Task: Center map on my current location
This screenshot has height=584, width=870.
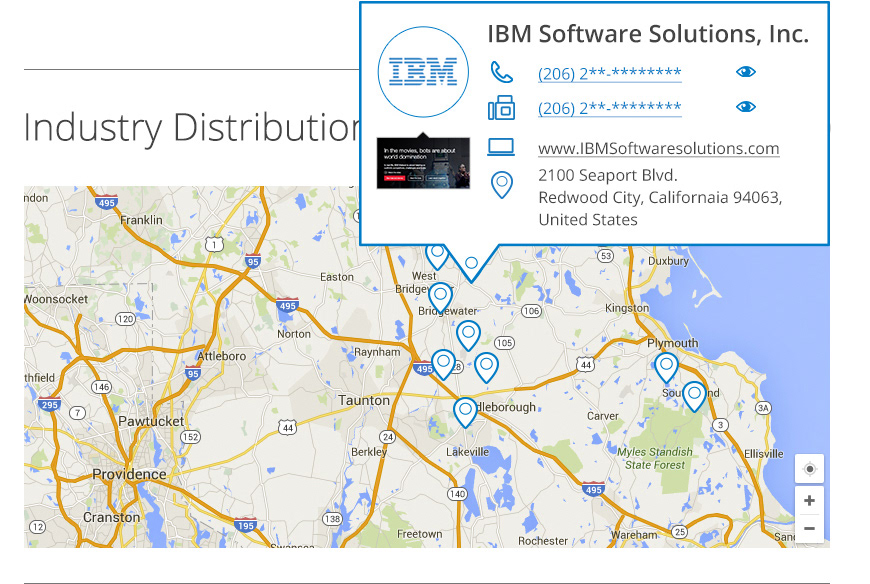Action: click(x=809, y=469)
